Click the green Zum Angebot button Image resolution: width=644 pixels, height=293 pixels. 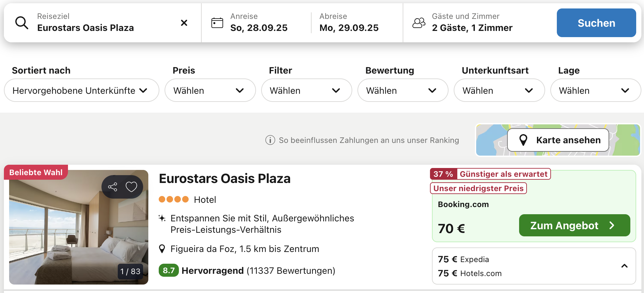coord(574,225)
